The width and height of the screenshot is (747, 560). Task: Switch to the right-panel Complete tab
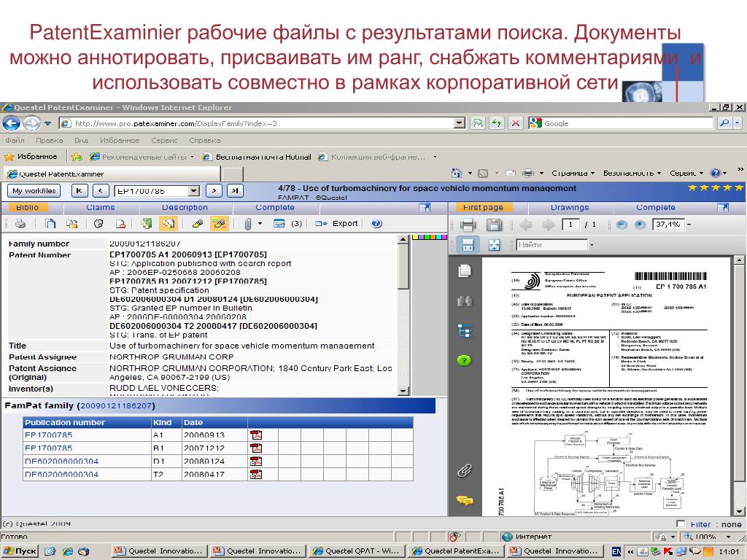[656, 208]
